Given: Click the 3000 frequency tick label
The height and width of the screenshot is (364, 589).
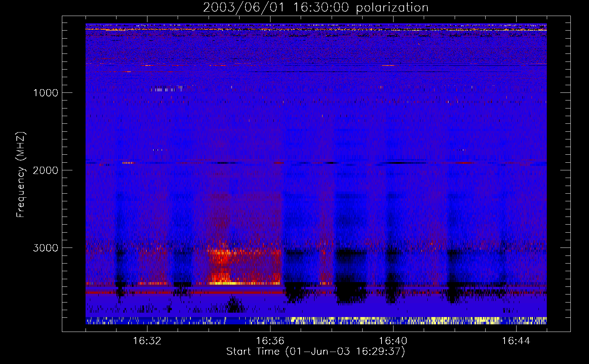Looking at the screenshot, I should [46, 248].
